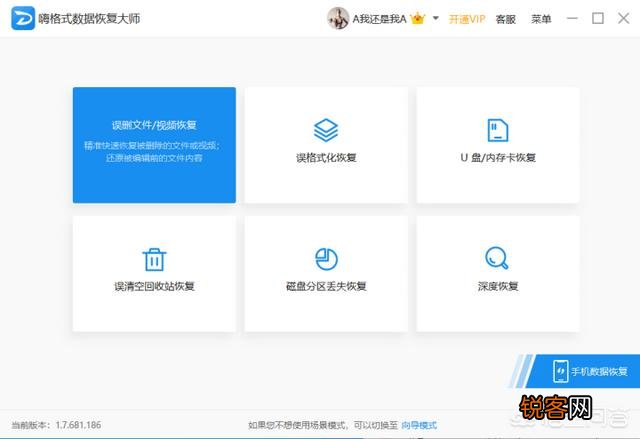The image size is (640, 439).
Task: Click the memory card icon for U盘恢复
Action: 498,130
